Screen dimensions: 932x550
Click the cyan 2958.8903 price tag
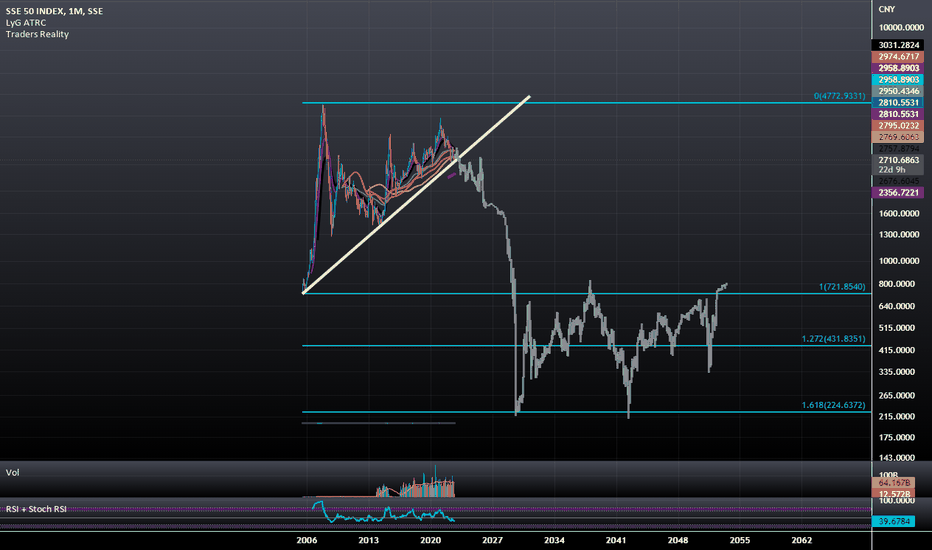click(x=898, y=80)
